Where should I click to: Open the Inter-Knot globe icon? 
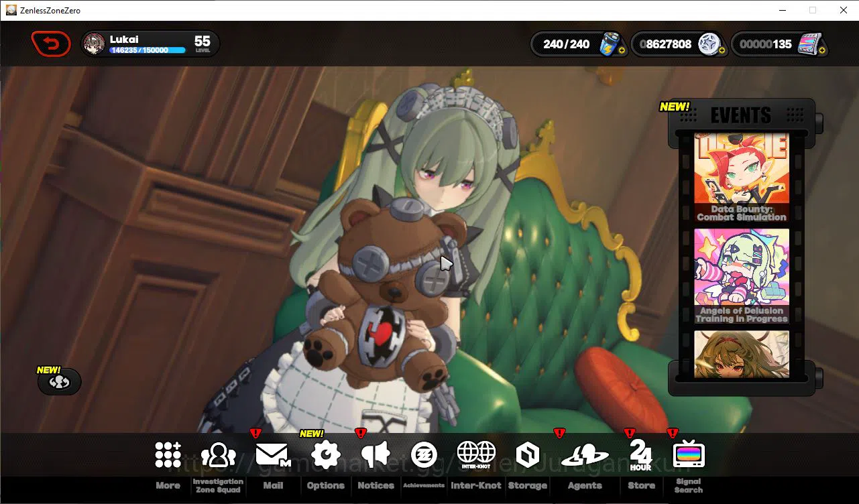[x=476, y=454]
